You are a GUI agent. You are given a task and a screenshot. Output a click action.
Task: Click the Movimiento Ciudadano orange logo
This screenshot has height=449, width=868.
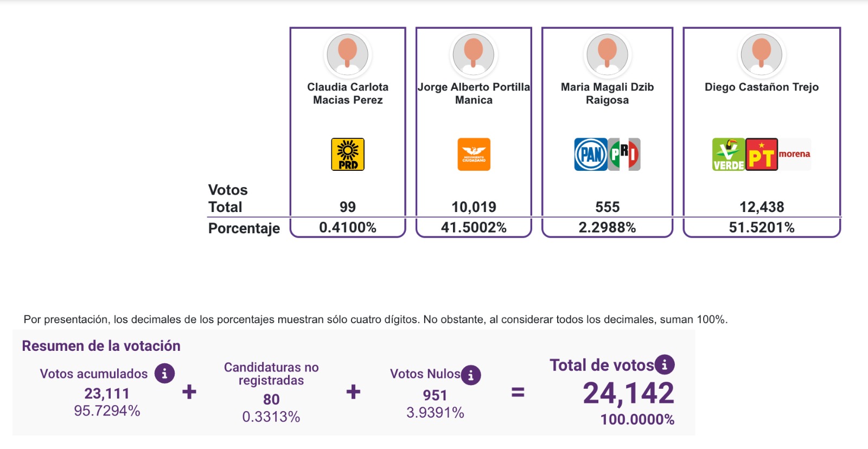(474, 155)
